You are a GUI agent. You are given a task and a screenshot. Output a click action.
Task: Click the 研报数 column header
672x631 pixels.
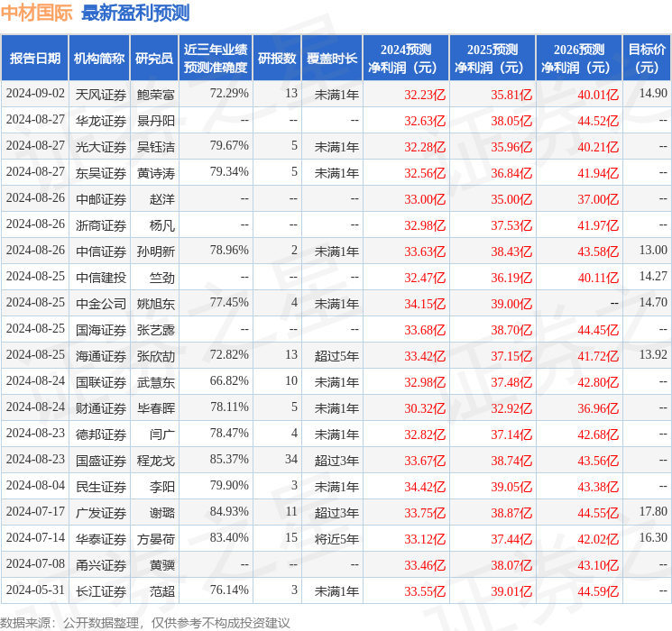pyautogui.click(x=277, y=59)
